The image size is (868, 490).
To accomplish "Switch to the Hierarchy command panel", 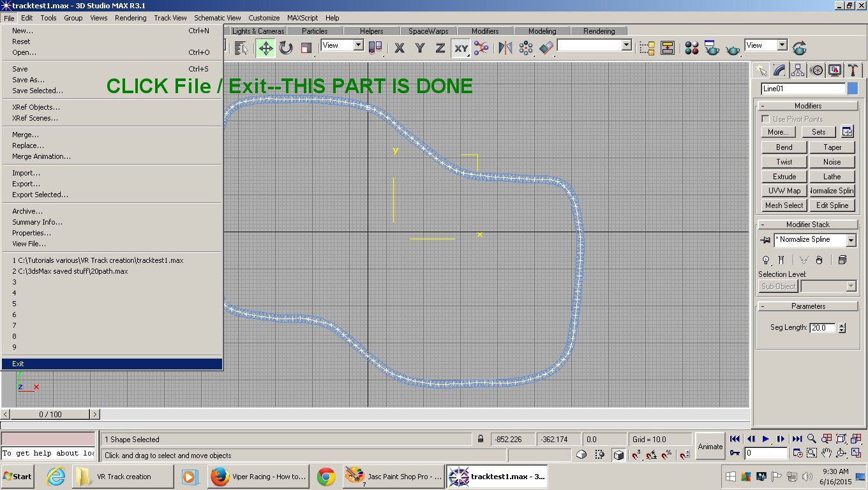I will (798, 70).
